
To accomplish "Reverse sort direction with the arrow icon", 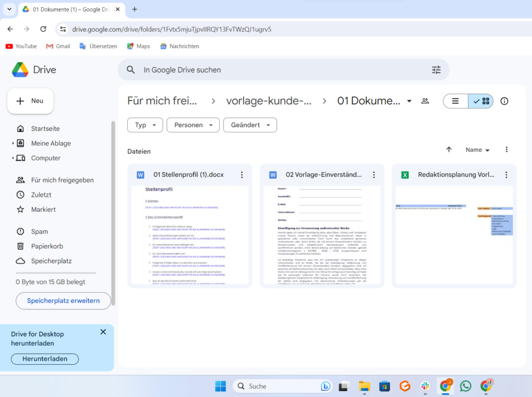I will pyautogui.click(x=449, y=149).
